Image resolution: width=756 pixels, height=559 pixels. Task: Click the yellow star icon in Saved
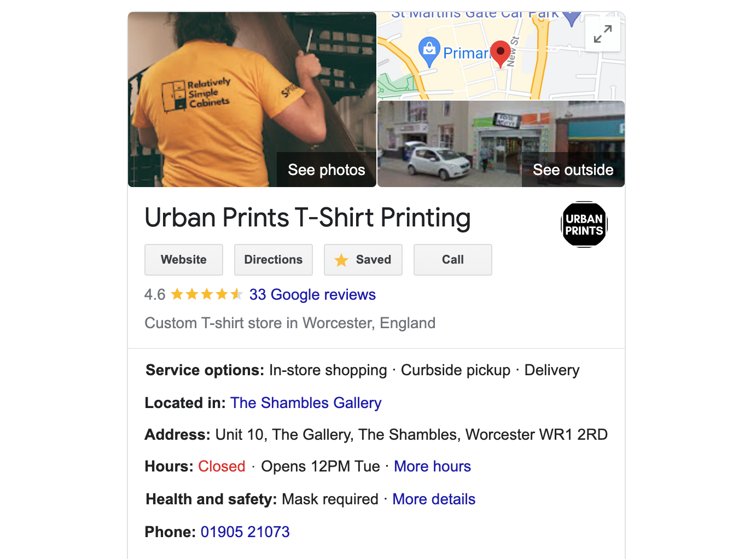click(341, 260)
